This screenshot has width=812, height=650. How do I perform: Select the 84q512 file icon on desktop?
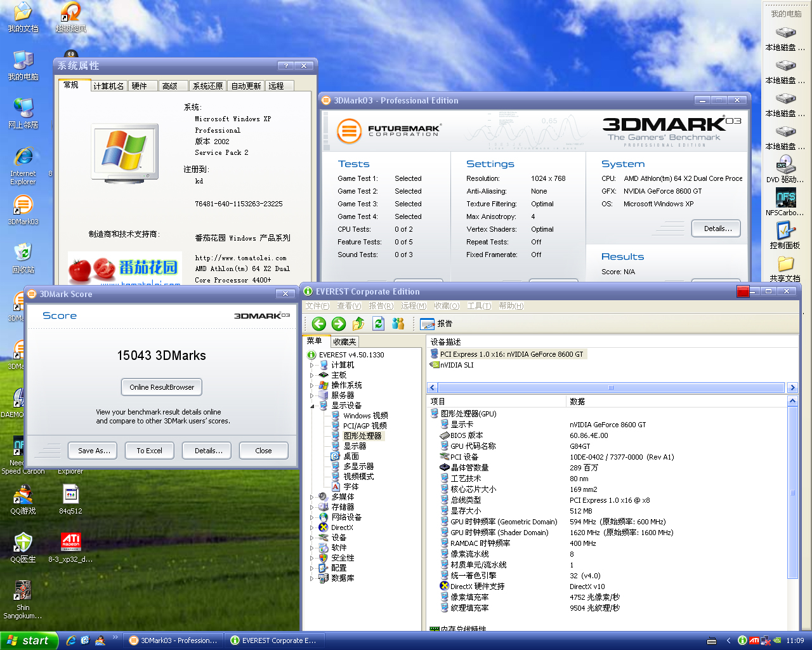[x=70, y=500]
